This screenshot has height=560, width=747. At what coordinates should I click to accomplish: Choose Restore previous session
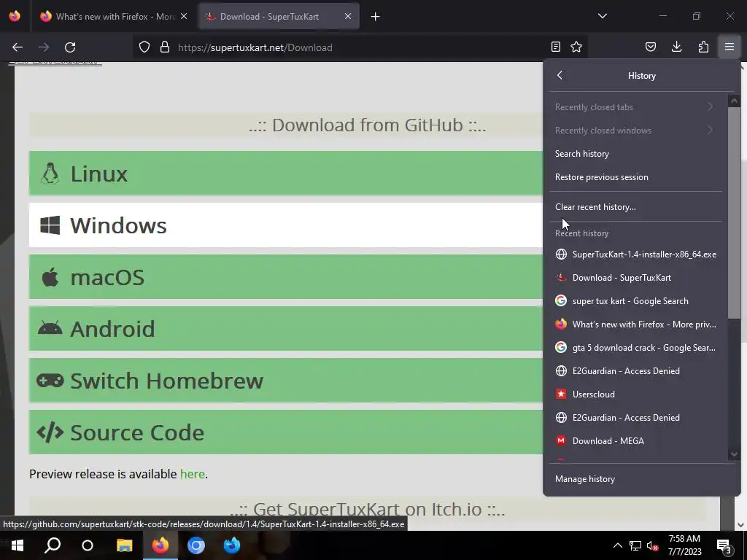coord(635,177)
